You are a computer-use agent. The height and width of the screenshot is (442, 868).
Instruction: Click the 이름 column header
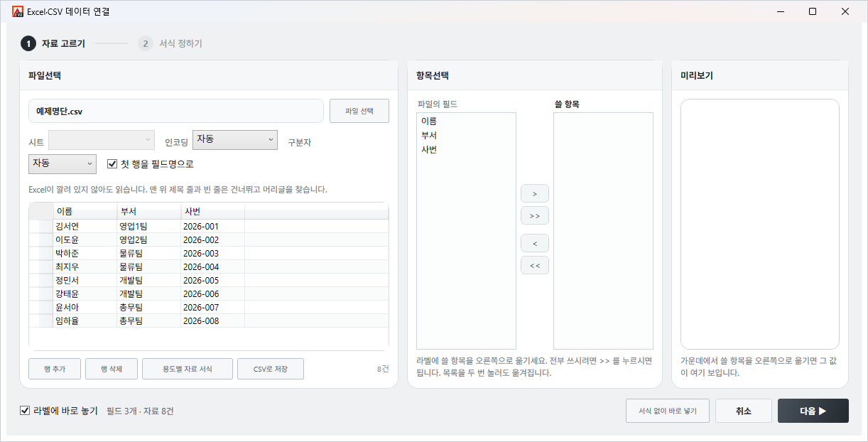pyautogui.click(x=85, y=211)
